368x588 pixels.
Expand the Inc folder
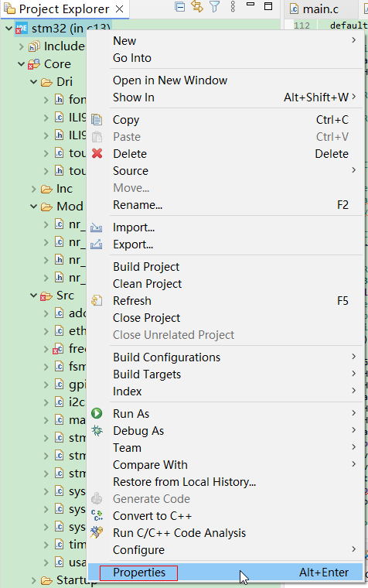[34, 189]
